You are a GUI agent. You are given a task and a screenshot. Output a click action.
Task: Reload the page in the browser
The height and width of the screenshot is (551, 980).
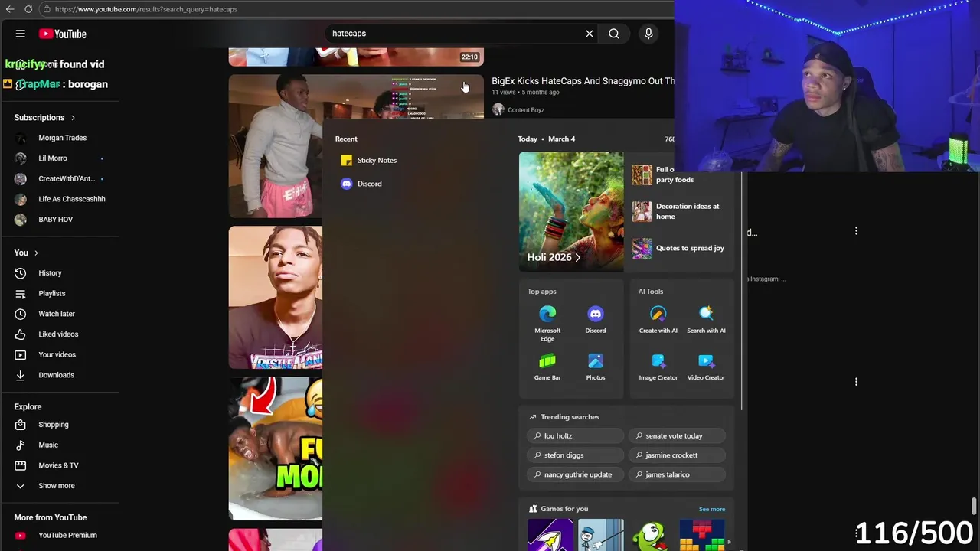click(28, 9)
